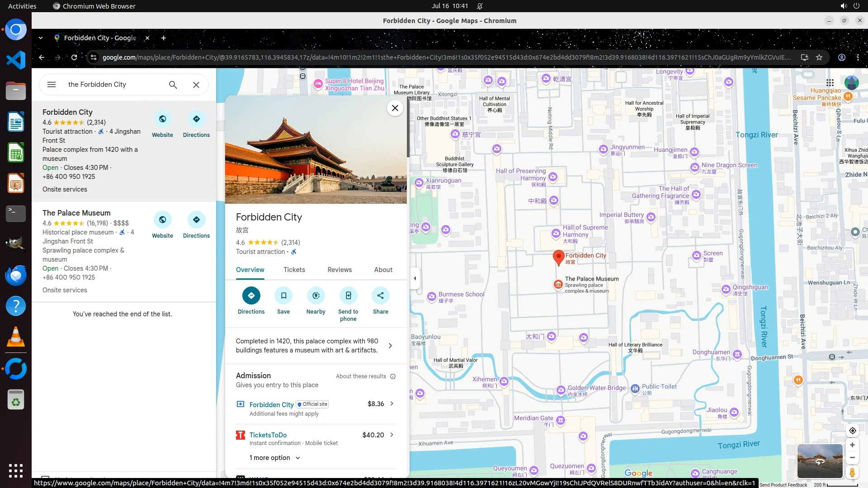Zoom in the map with plus
The image size is (868, 488).
point(852,445)
